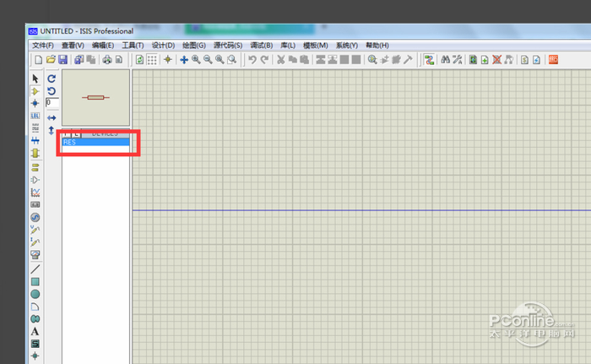Click the Redo arrow icon
This screenshot has height=364, width=591.
264,60
